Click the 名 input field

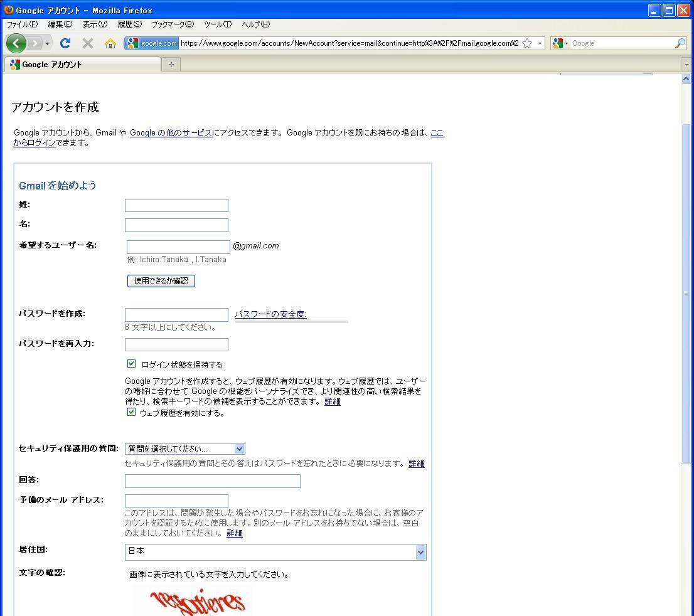click(x=176, y=225)
